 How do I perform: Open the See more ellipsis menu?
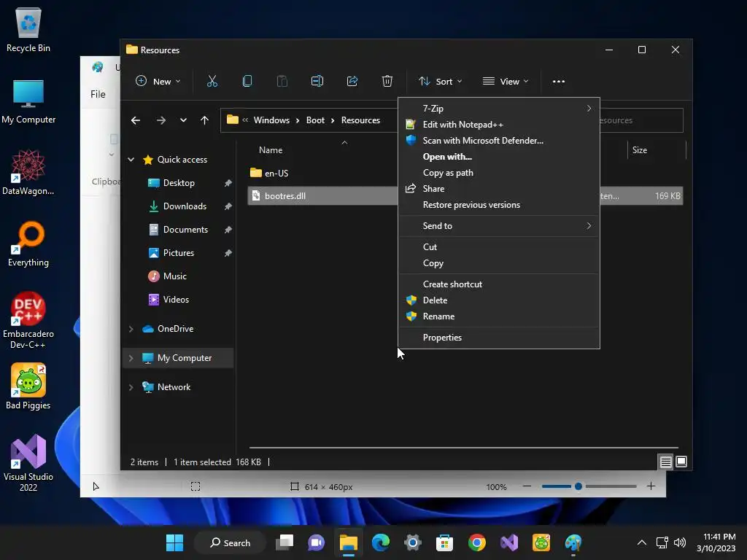coord(558,82)
